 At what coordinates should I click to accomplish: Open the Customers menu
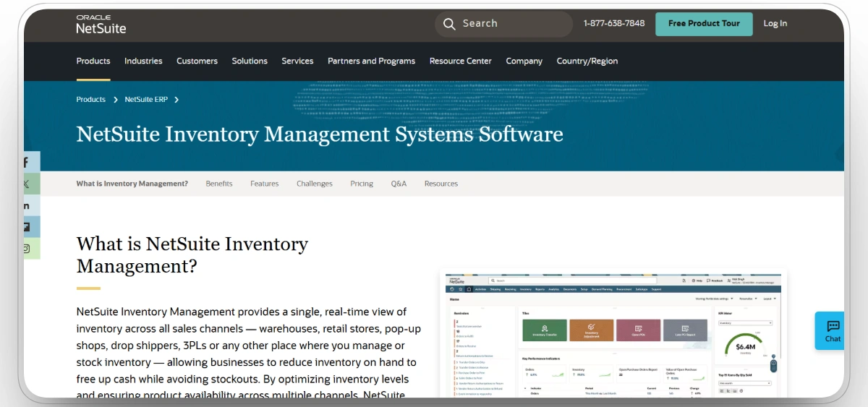[x=197, y=61]
